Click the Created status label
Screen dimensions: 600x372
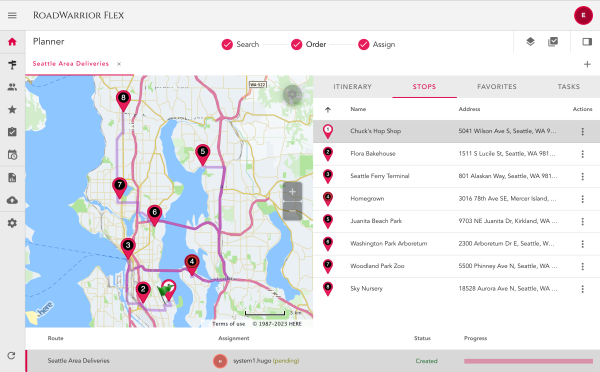coord(426,361)
